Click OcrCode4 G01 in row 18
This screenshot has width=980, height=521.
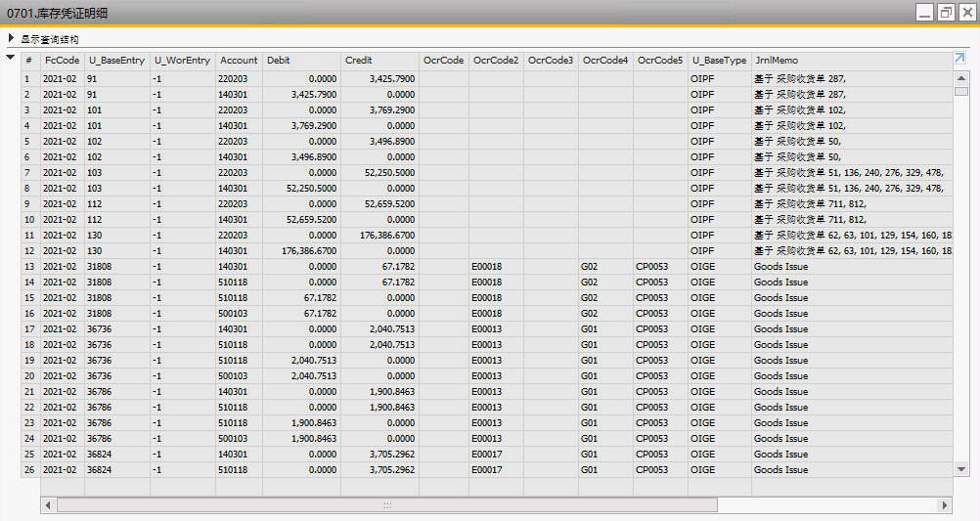589,344
